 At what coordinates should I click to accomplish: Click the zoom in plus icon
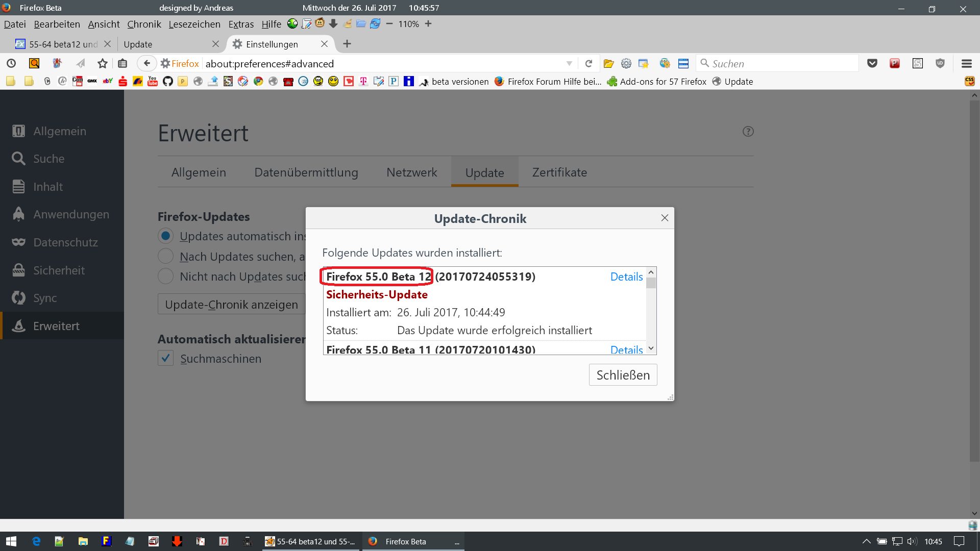pos(428,24)
